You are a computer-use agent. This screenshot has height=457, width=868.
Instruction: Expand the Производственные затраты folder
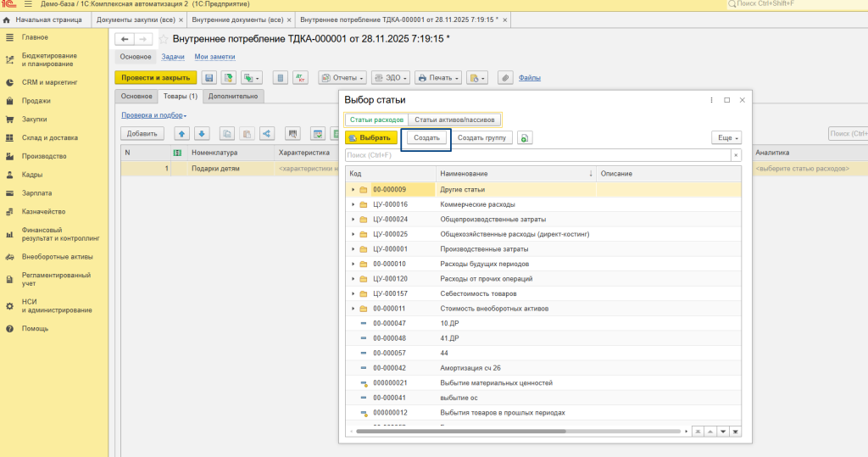[353, 249]
